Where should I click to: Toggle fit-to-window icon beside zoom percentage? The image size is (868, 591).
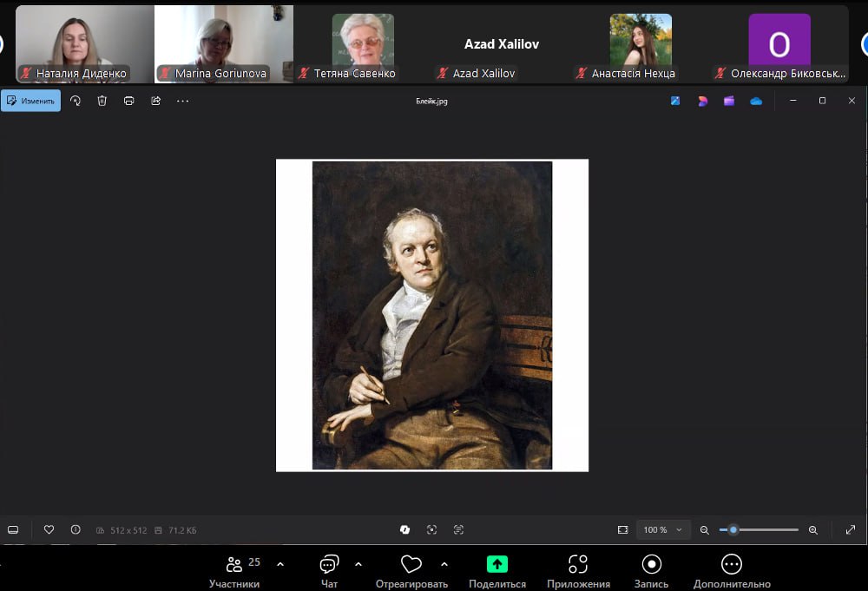coord(622,529)
